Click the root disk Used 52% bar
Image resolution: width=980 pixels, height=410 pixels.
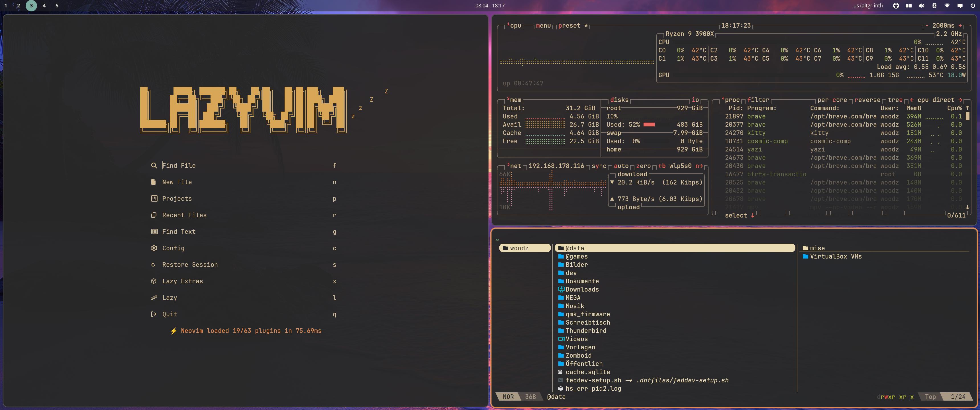[x=649, y=124]
